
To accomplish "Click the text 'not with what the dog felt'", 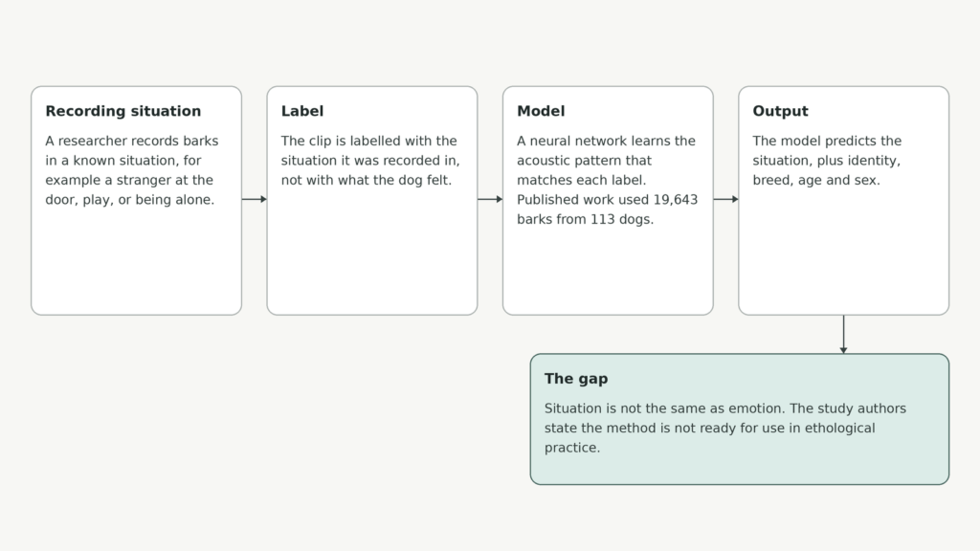I will click(366, 180).
